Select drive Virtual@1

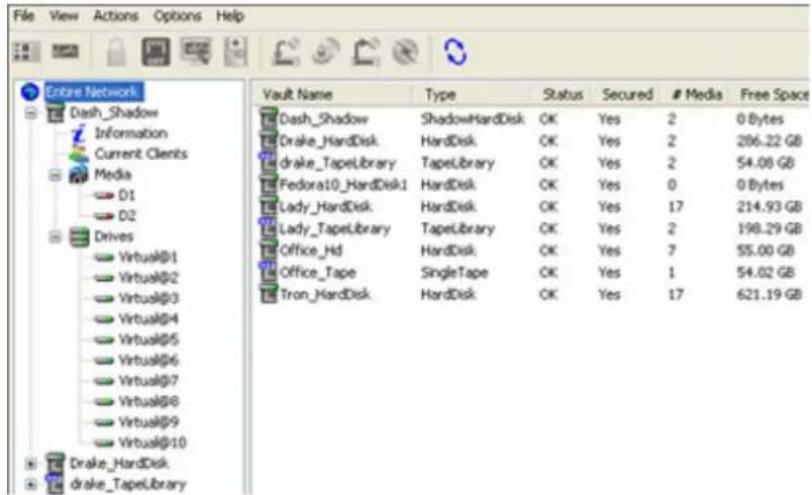click(x=148, y=257)
